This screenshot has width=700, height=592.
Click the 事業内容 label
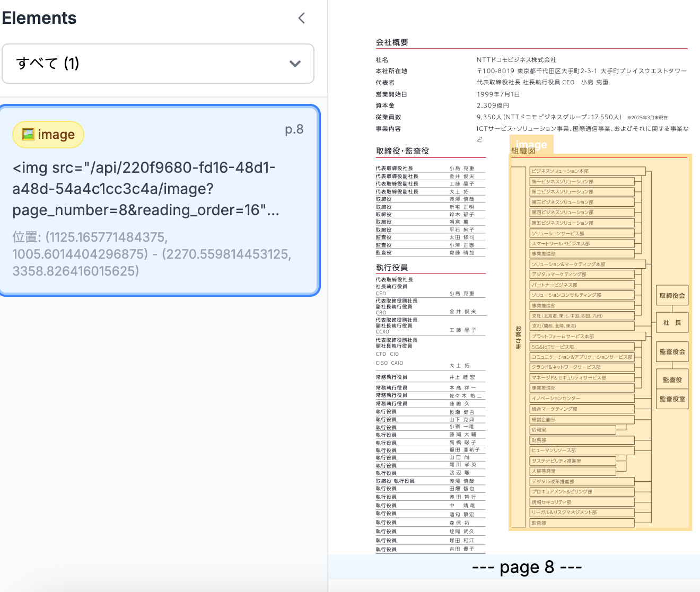click(x=388, y=129)
